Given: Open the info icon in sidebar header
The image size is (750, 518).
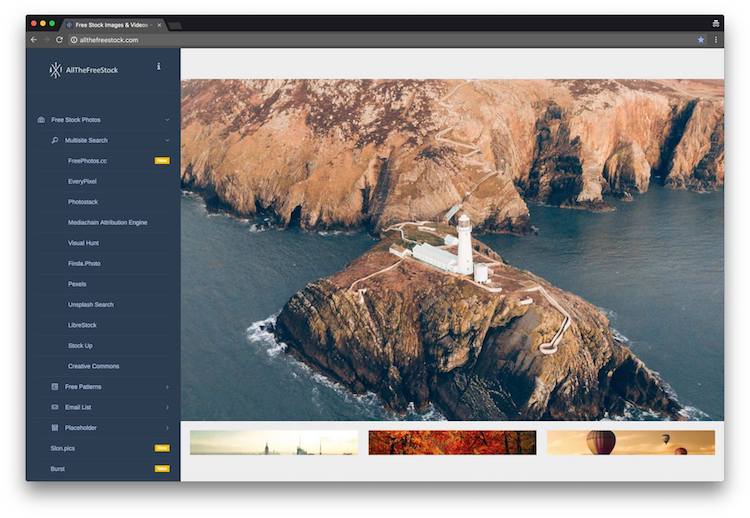Looking at the screenshot, I should point(158,66).
